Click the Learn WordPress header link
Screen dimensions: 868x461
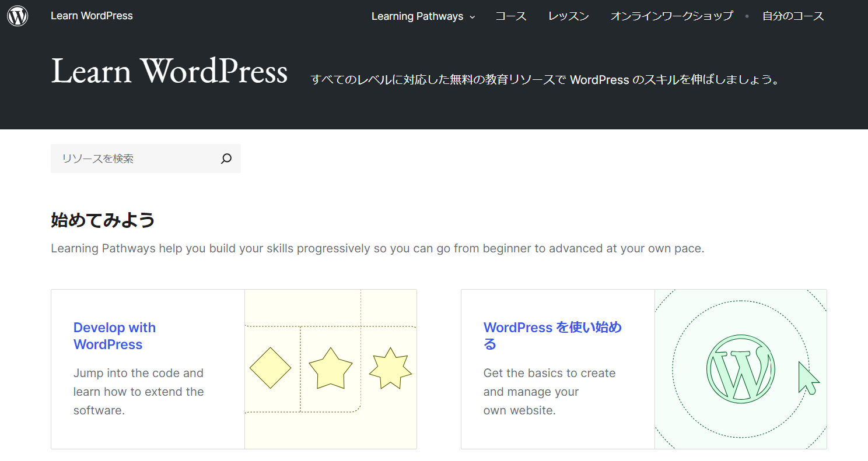(92, 16)
